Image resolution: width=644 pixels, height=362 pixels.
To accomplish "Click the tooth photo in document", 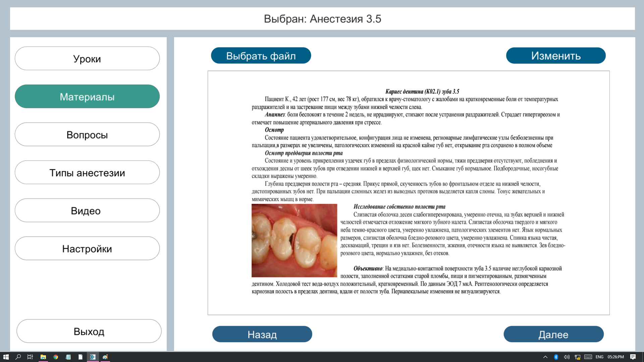I will tap(294, 240).
